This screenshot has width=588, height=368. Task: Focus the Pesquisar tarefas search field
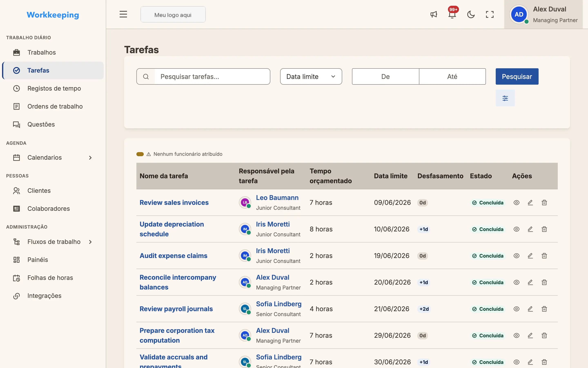click(x=212, y=76)
